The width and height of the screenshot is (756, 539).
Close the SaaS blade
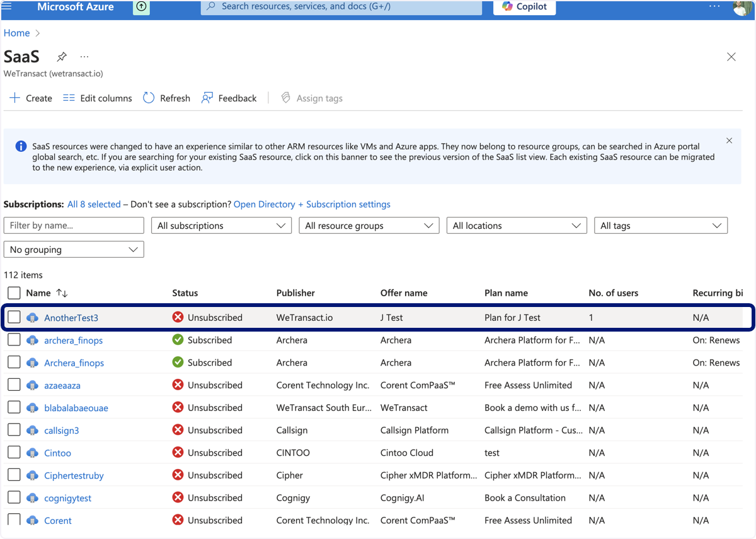(731, 57)
